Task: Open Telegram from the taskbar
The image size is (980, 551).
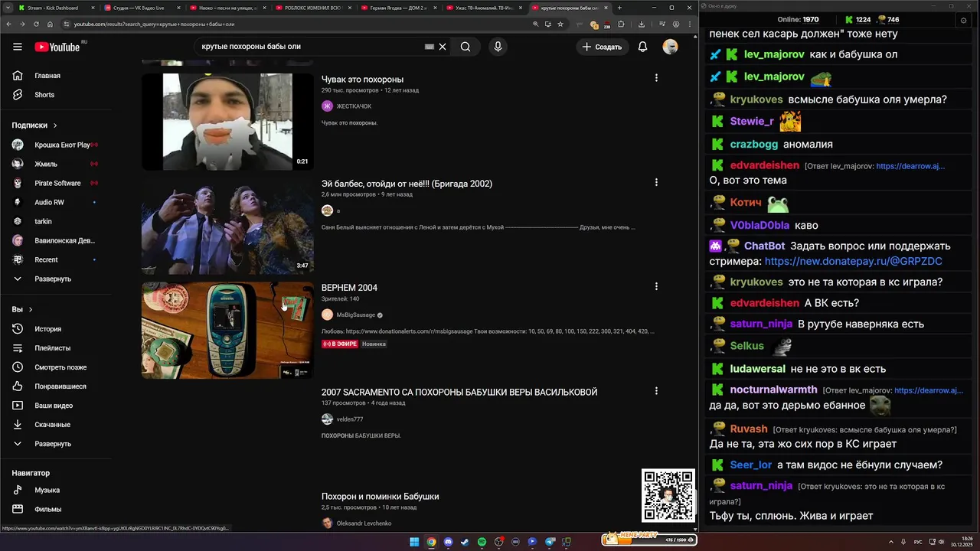Action: [549, 542]
